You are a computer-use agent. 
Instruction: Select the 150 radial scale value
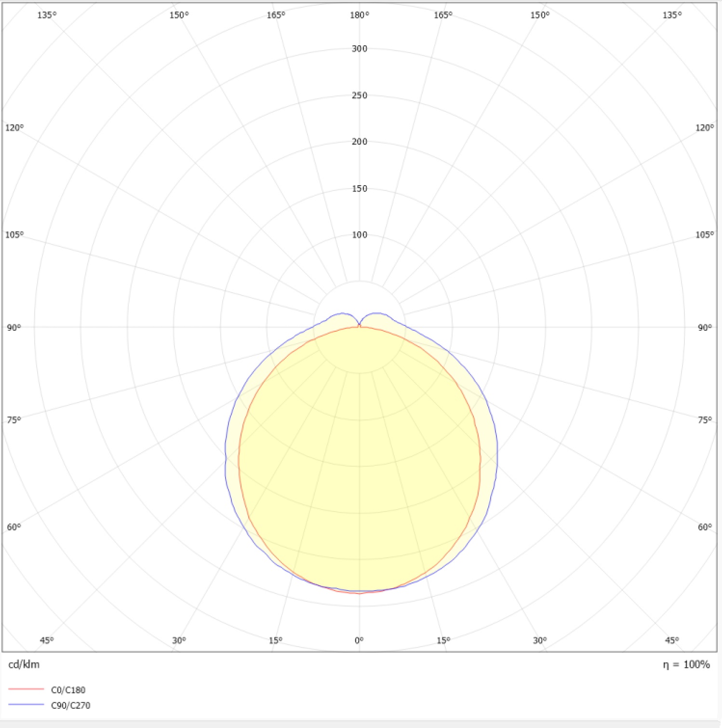[x=360, y=189]
